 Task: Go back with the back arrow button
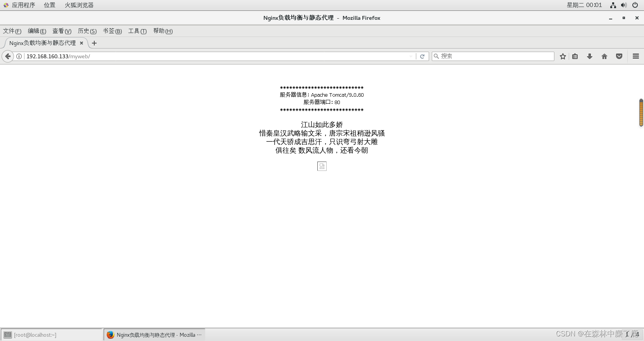[x=8, y=56]
